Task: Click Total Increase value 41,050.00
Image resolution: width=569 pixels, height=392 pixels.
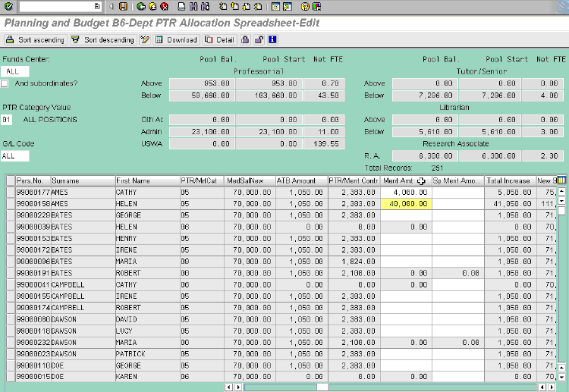Action: (512, 204)
